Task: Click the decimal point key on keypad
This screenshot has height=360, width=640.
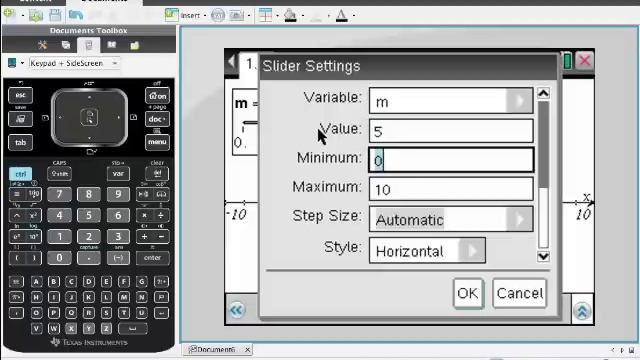Action: coord(89,258)
